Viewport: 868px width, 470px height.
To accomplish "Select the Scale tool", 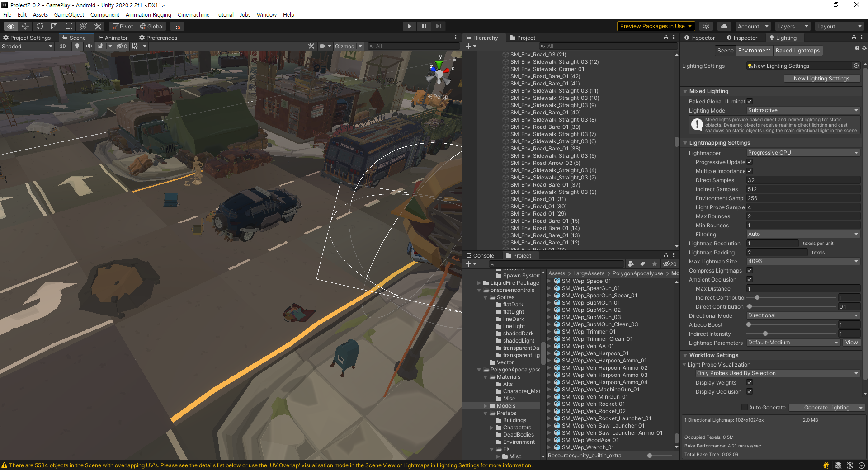I will 54,26.
